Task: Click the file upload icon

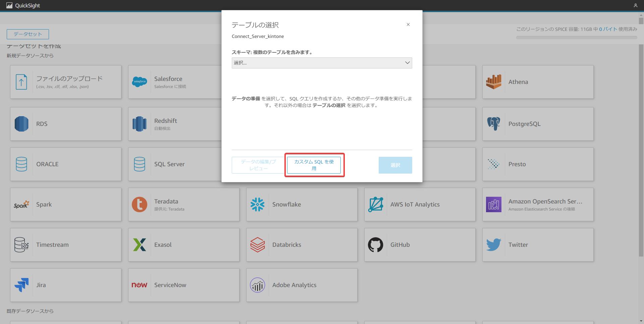Action: pyautogui.click(x=21, y=82)
